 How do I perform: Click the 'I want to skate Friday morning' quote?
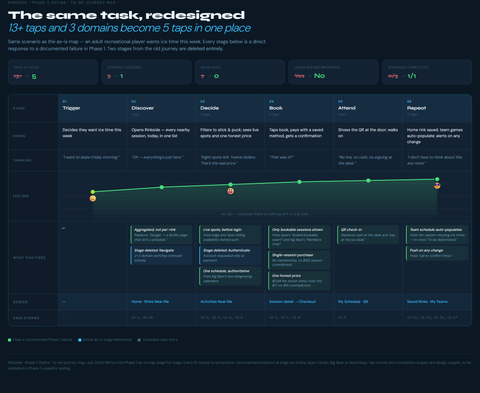(91, 157)
